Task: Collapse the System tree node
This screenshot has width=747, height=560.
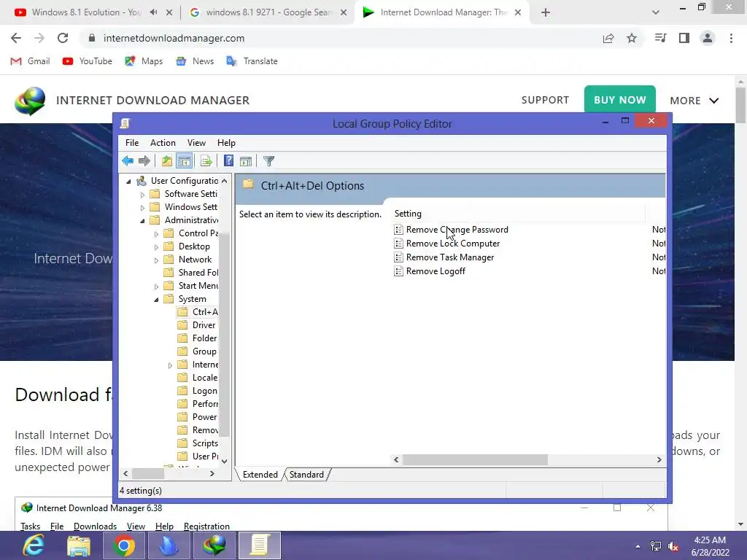Action: [x=156, y=300]
